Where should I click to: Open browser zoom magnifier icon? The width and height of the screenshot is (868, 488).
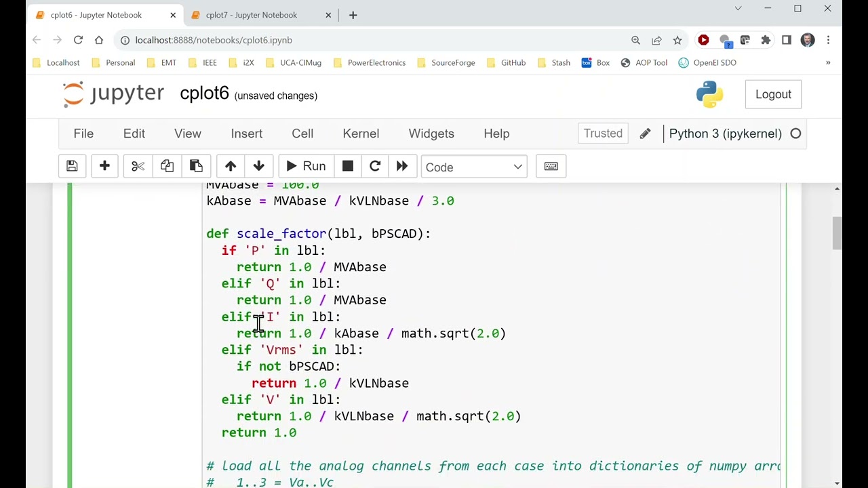635,40
